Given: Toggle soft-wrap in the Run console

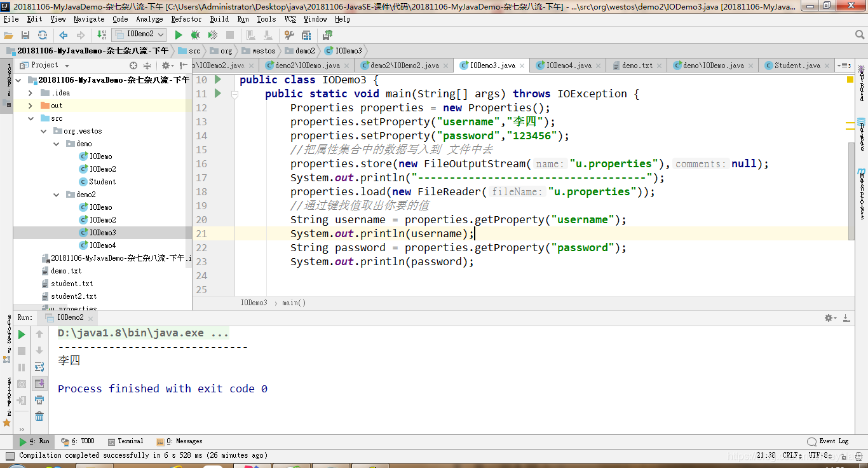Looking at the screenshot, I should [x=39, y=367].
